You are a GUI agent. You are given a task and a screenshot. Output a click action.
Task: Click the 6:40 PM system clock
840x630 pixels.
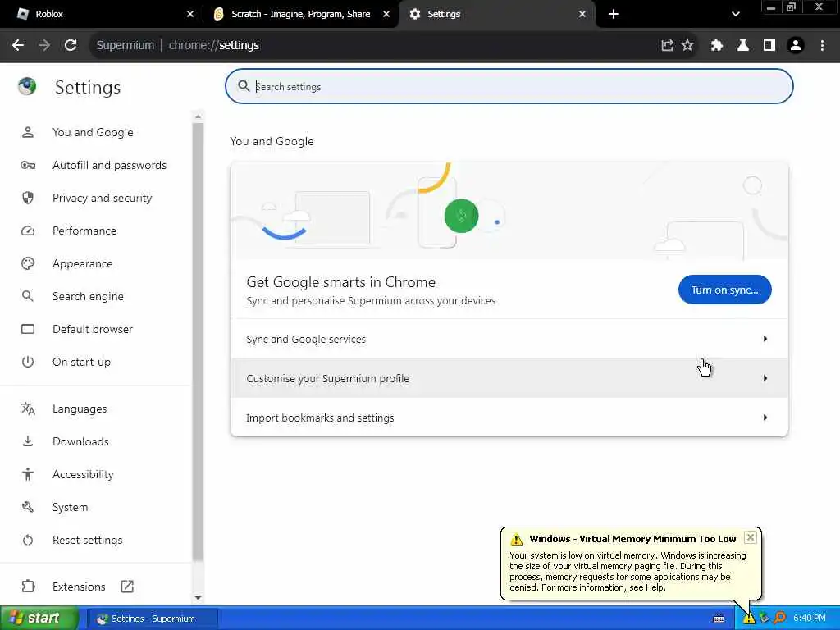tap(810, 619)
